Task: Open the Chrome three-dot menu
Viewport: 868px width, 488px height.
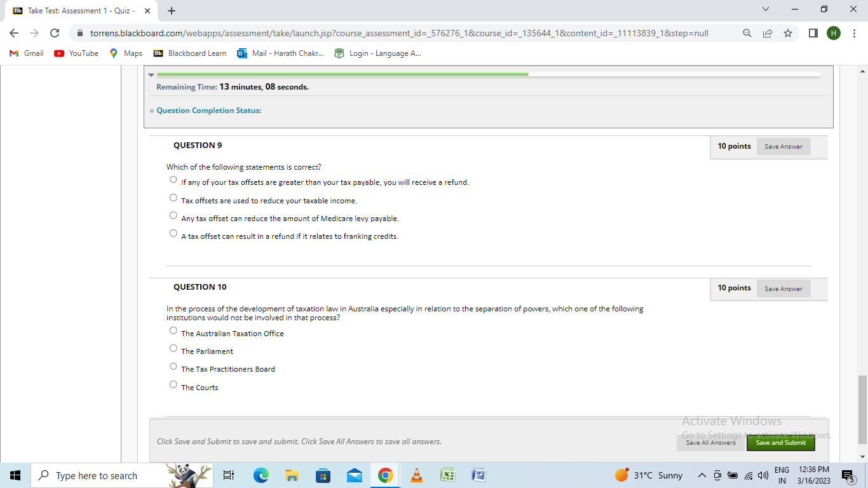Action: [855, 32]
